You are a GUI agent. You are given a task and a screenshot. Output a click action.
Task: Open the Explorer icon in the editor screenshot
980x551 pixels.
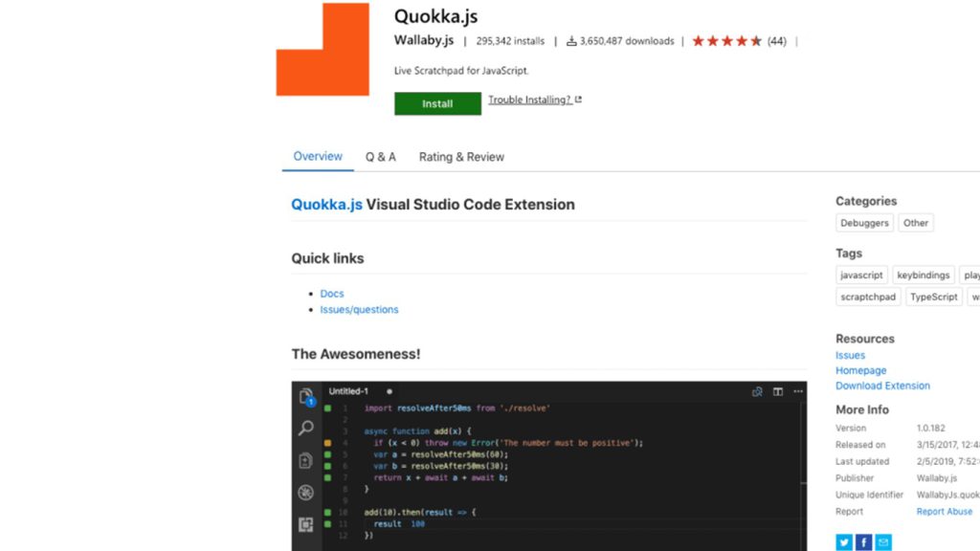(306, 397)
